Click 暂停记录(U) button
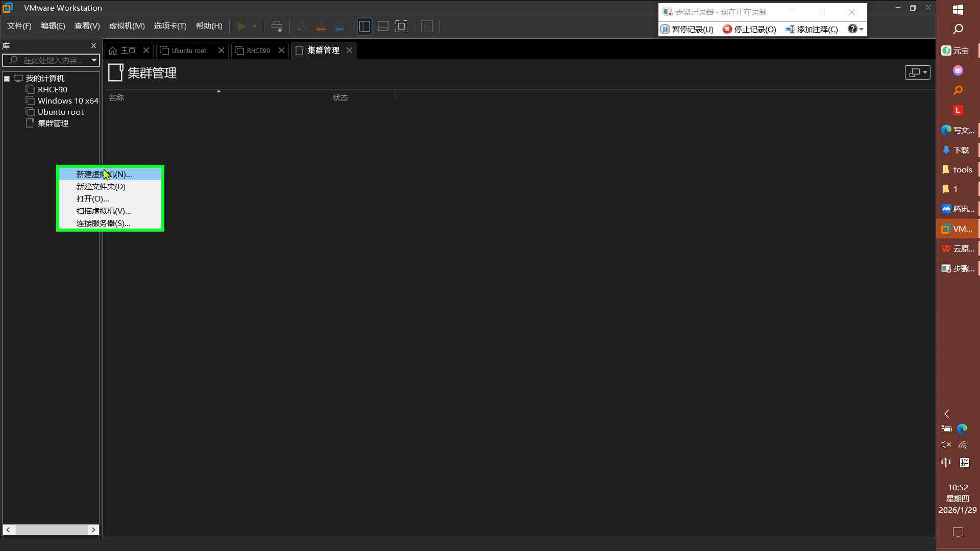980x551 pixels. point(687,29)
